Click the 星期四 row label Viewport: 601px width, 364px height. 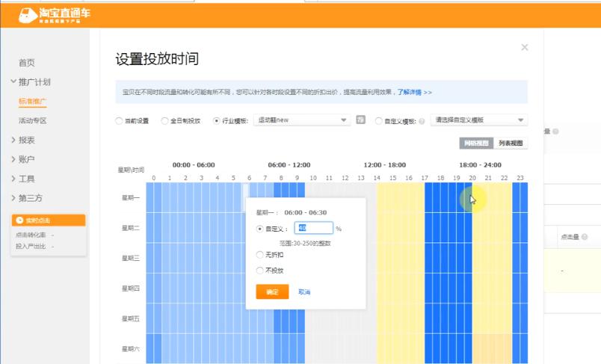(x=131, y=288)
